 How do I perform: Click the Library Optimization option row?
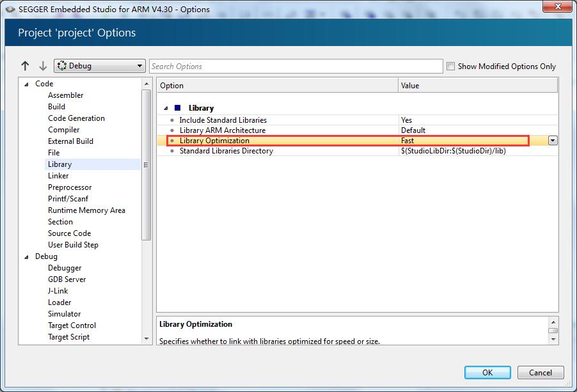357,141
